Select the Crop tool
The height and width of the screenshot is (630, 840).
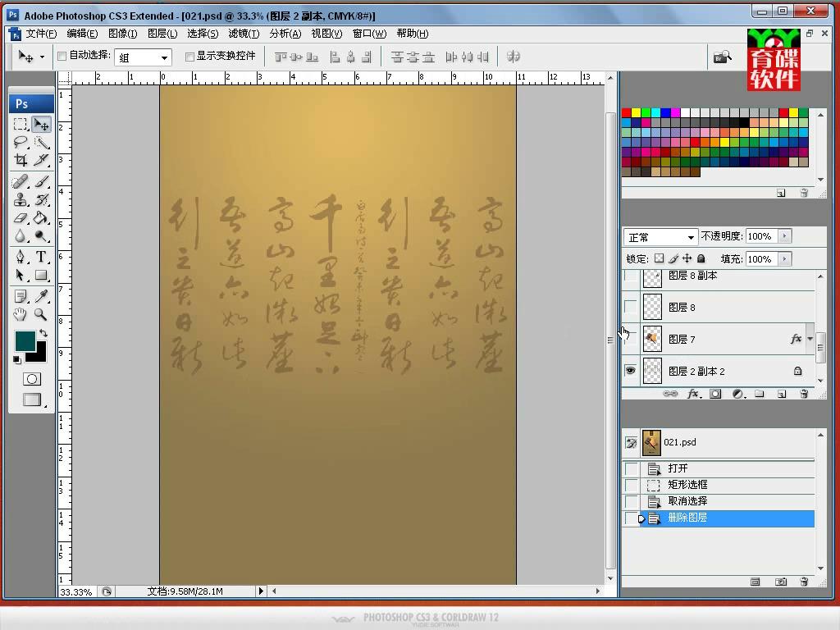click(21, 160)
